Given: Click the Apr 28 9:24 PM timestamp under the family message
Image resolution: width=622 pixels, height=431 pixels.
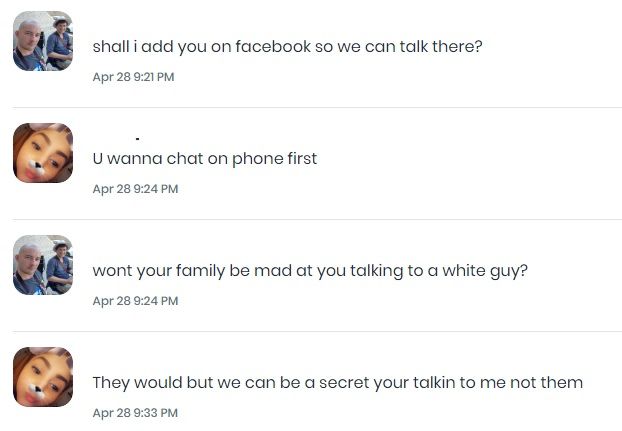Looking at the screenshot, I should (135, 301).
